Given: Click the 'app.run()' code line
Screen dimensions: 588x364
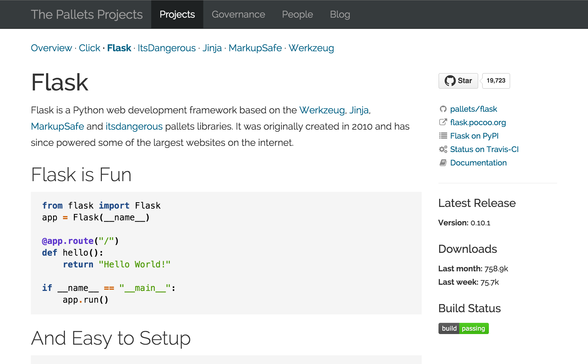Looking at the screenshot, I should pos(85,300).
